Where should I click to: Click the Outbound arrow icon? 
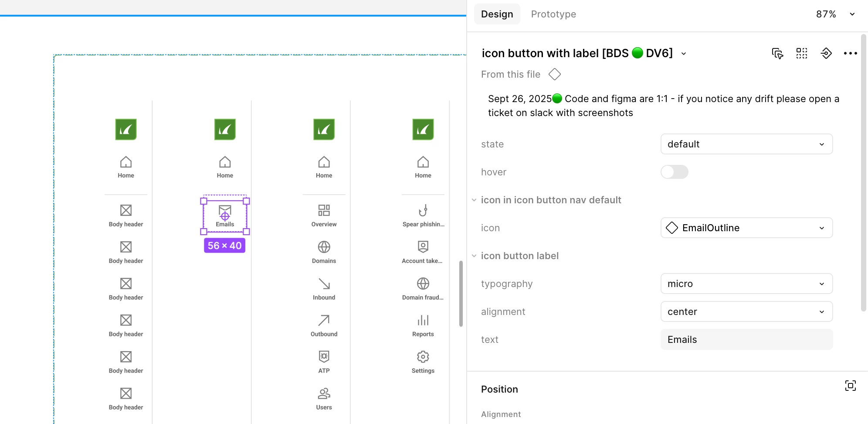[x=324, y=320]
